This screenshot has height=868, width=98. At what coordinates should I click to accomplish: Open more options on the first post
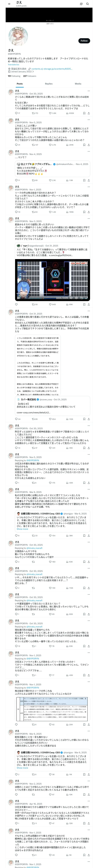pos(89,91)
